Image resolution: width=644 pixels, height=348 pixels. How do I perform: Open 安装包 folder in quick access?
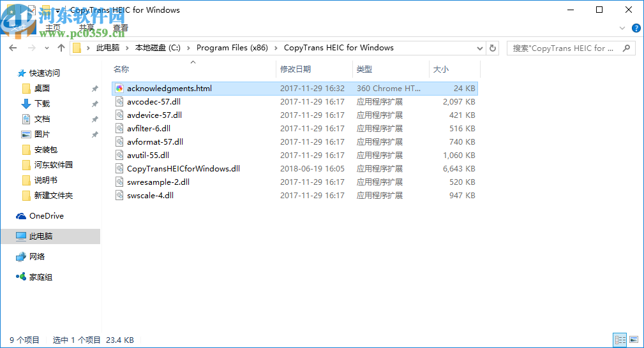pos(45,150)
